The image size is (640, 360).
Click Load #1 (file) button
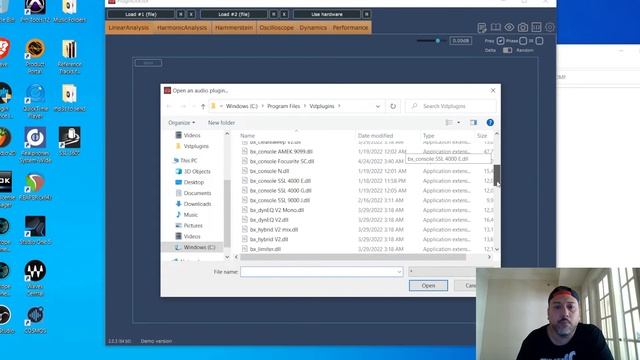(x=141, y=14)
